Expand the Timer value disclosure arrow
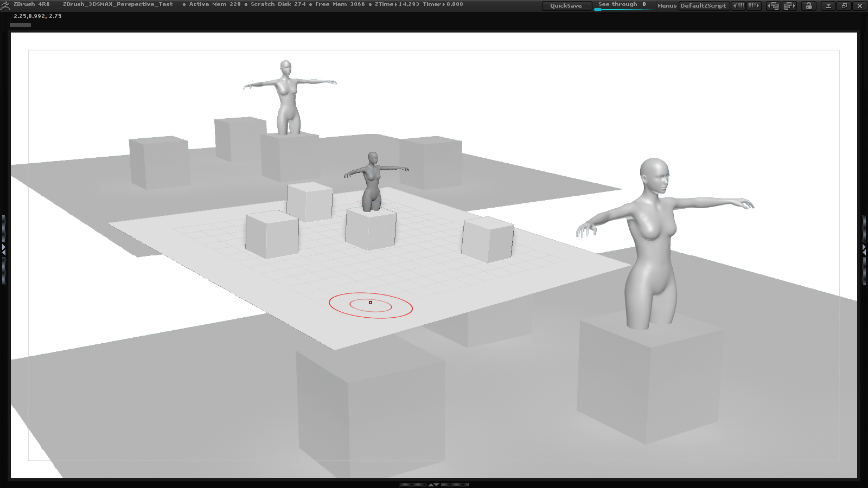The height and width of the screenshot is (488, 868). [443, 4]
